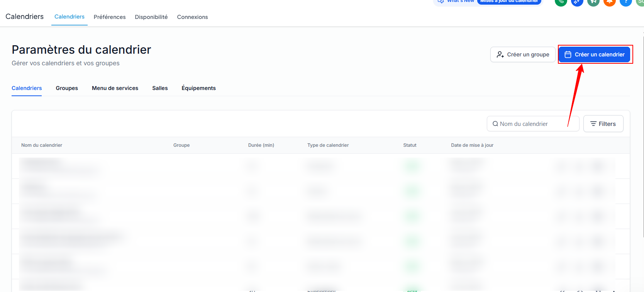Click the Créer un groupe button
The width and height of the screenshot is (644, 292).
point(523,54)
